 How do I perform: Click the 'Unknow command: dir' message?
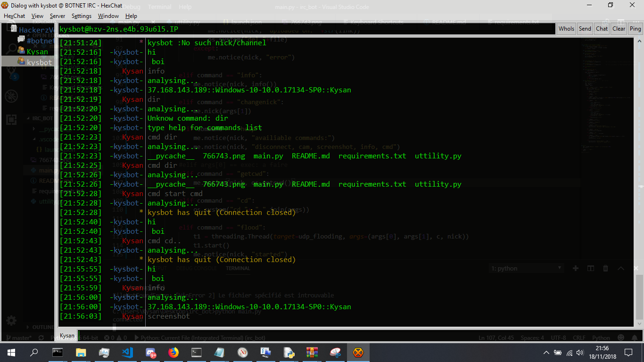[x=188, y=118]
